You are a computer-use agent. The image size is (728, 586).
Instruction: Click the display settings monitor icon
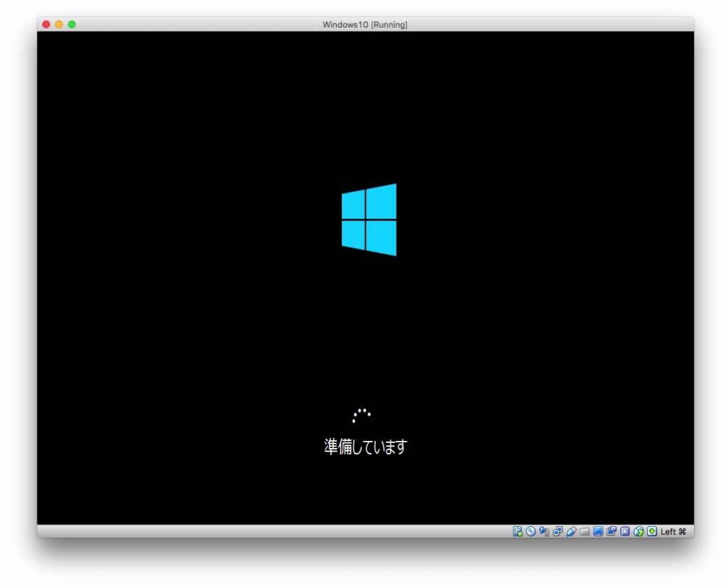598,531
